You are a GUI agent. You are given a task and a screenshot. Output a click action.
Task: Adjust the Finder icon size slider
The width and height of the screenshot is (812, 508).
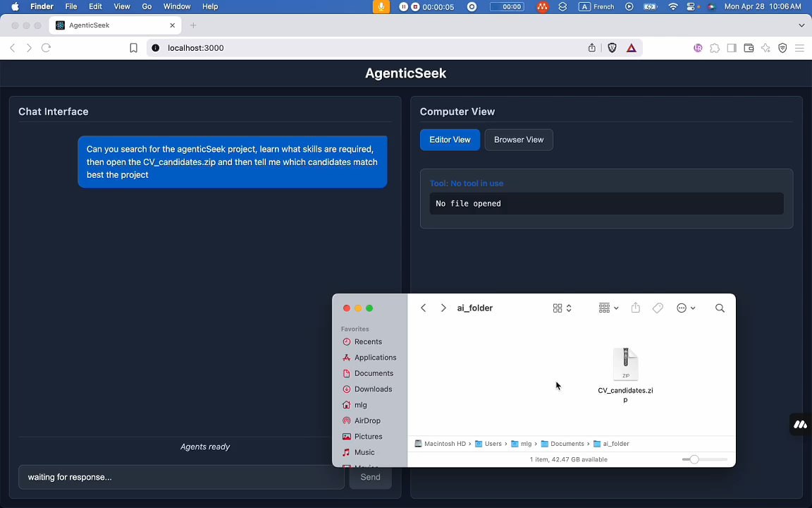coord(694,459)
